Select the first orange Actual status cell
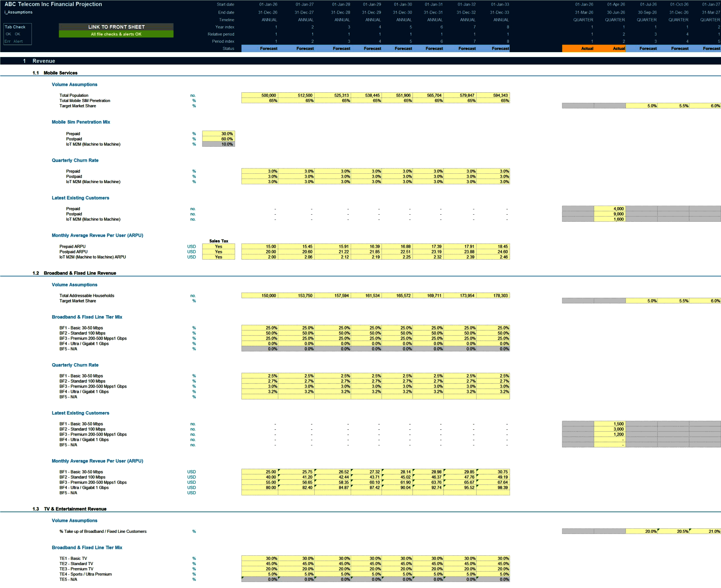 [x=587, y=48]
